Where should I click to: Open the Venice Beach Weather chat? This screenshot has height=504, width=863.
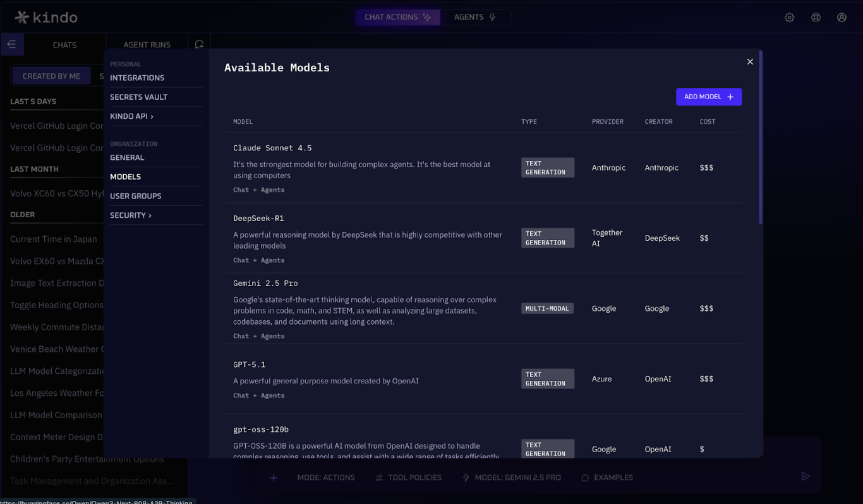coord(57,349)
